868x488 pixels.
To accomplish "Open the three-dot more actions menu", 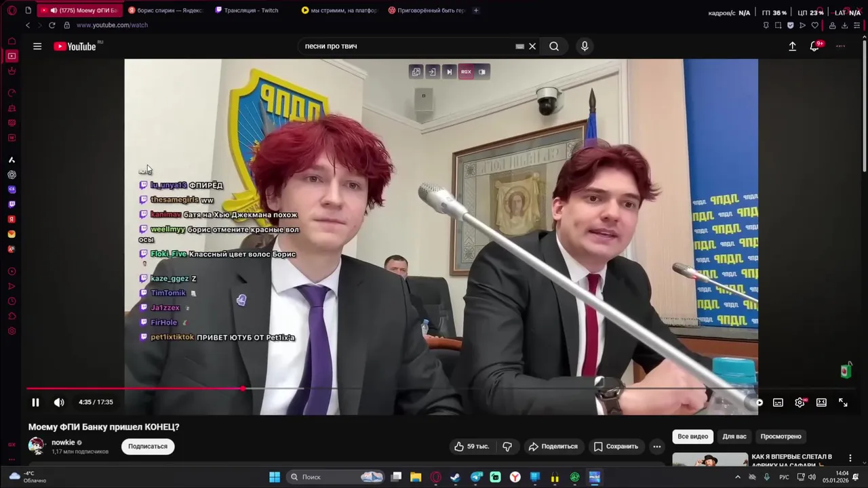I will pos(656,446).
